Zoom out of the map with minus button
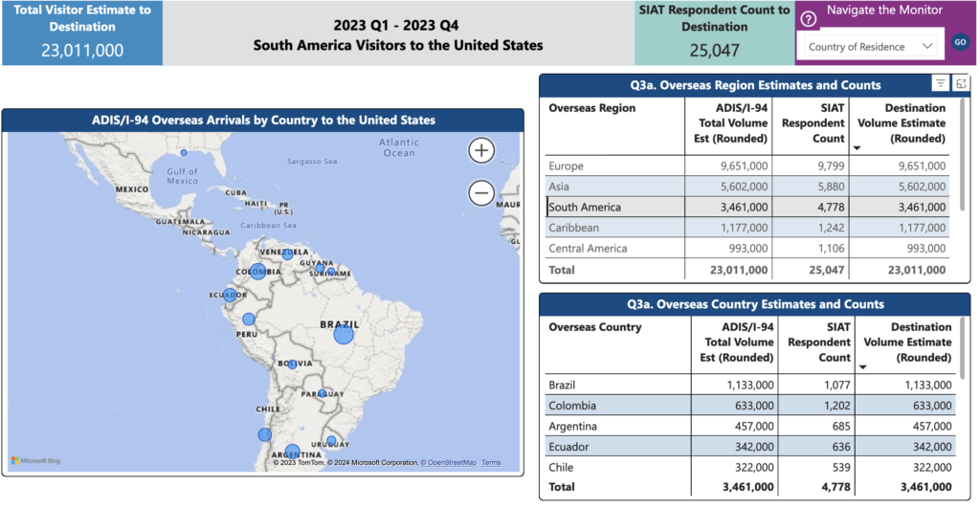This screenshot has width=980, height=508. coord(481,193)
